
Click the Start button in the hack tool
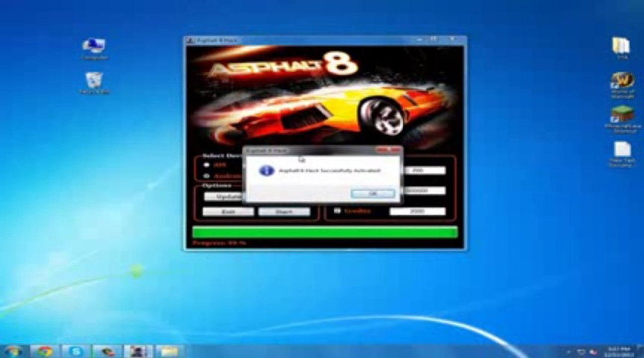pyautogui.click(x=284, y=212)
